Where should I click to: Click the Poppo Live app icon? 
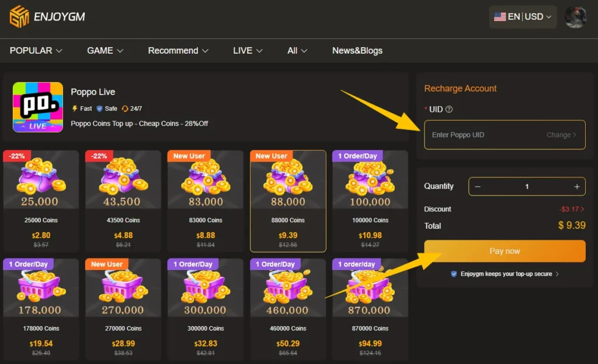click(x=37, y=107)
